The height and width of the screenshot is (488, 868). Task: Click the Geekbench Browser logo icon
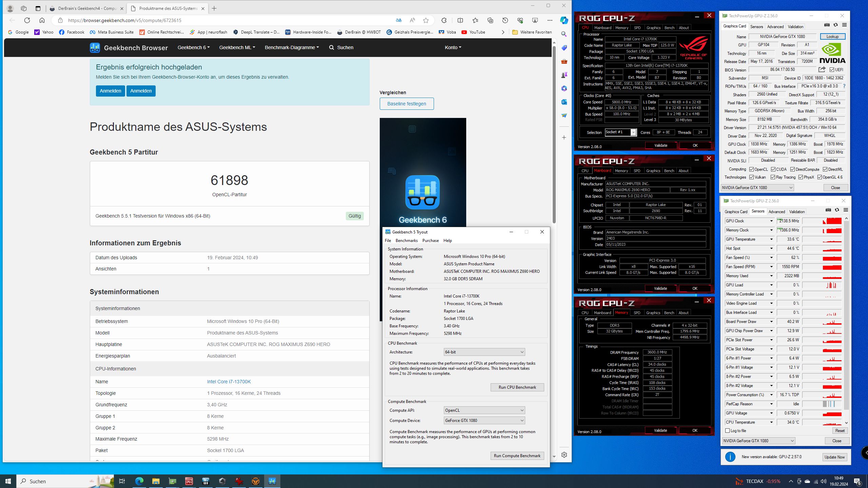point(95,47)
